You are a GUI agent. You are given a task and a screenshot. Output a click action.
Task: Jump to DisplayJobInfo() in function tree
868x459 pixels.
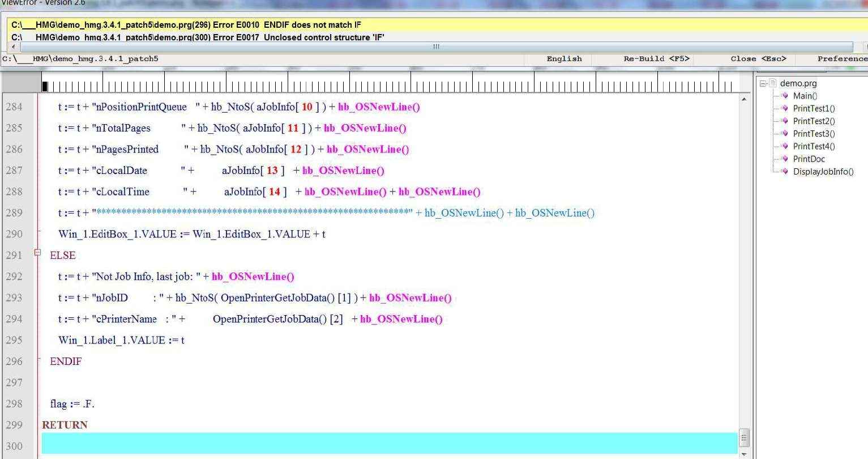click(823, 172)
